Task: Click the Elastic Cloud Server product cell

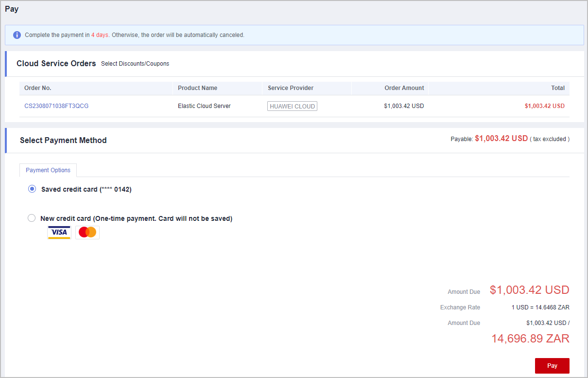Action: (204, 106)
